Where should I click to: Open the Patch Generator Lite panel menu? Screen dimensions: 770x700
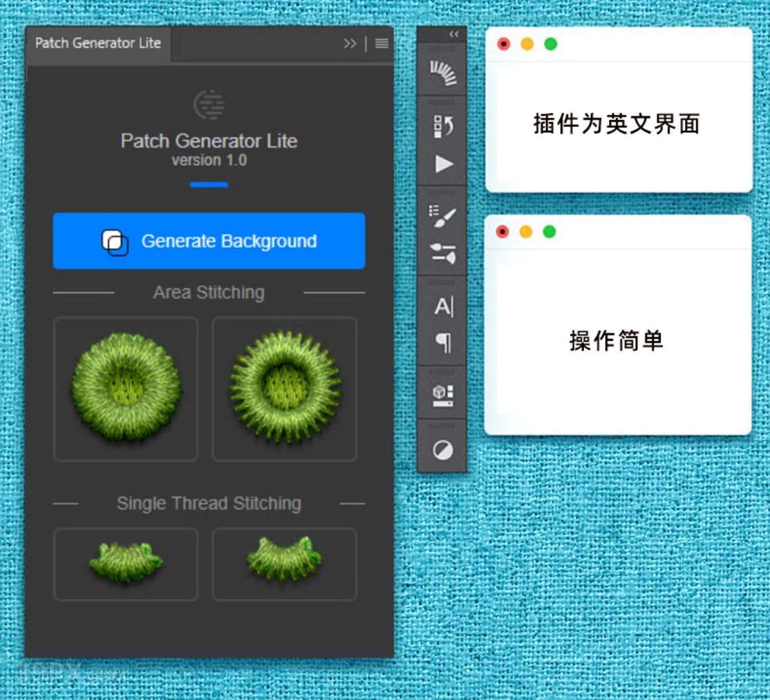point(381,44)
